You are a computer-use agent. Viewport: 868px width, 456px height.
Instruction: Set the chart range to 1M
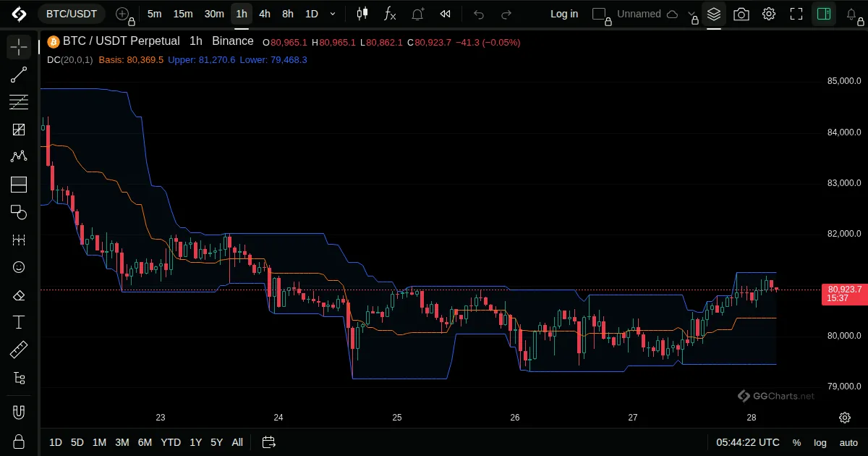(99, 442)
